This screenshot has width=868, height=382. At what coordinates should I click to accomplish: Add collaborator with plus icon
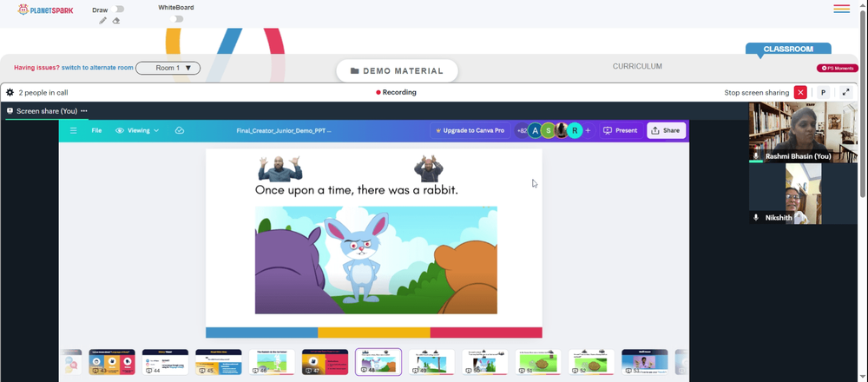588,130
